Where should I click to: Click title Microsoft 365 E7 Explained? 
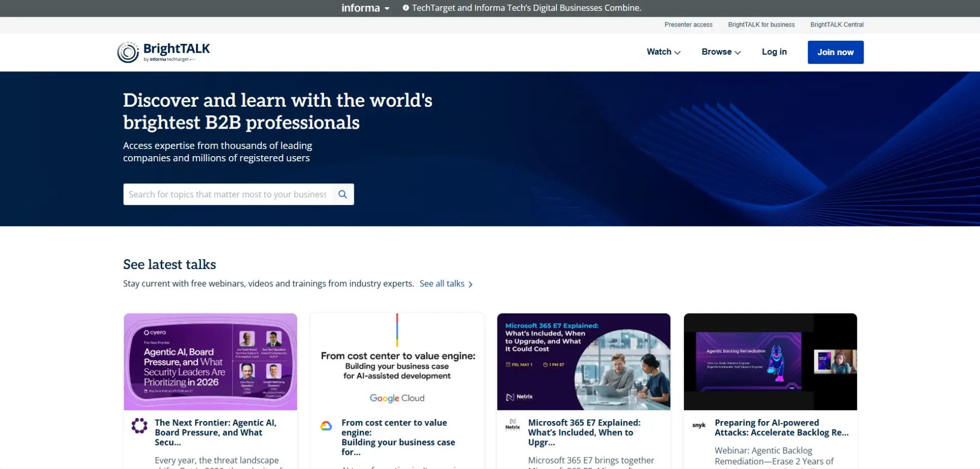click(584, 432)
